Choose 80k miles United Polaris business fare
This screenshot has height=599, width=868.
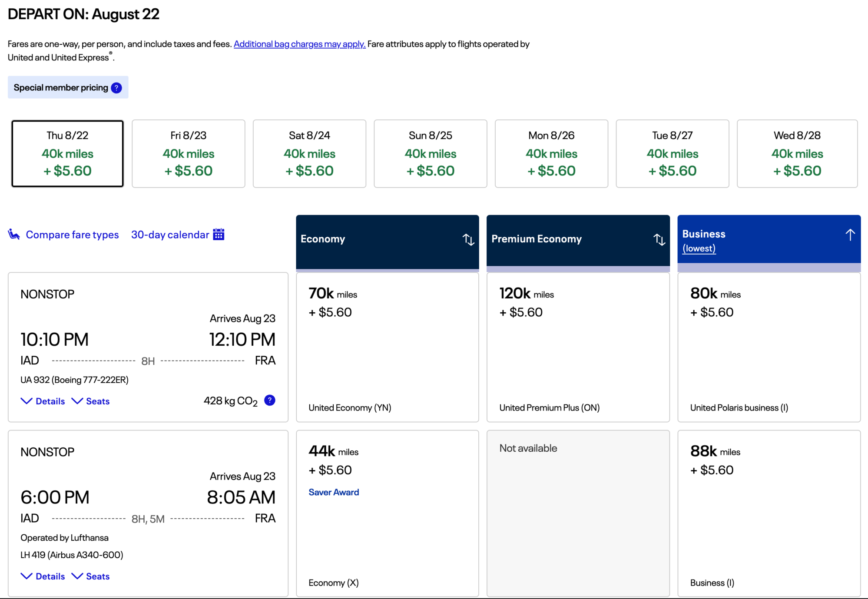point(769,347)
